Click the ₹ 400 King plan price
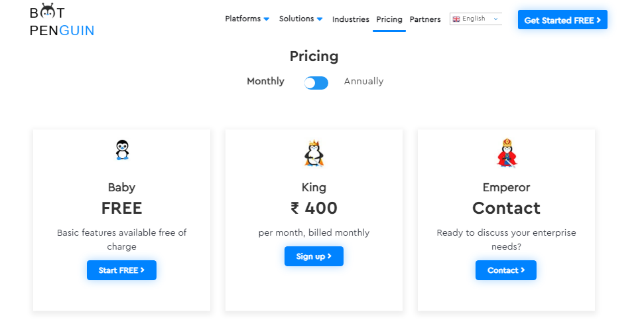The height and width of the screenshot is (324, 644). coord(314,208)
